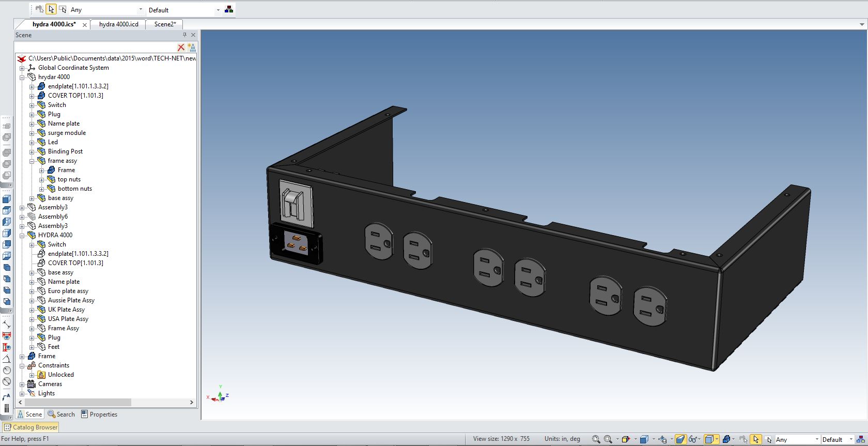Toggle the arrow select mode in status toolbar
This screenshot has height=446, width=868.
(x=756, y=439)
